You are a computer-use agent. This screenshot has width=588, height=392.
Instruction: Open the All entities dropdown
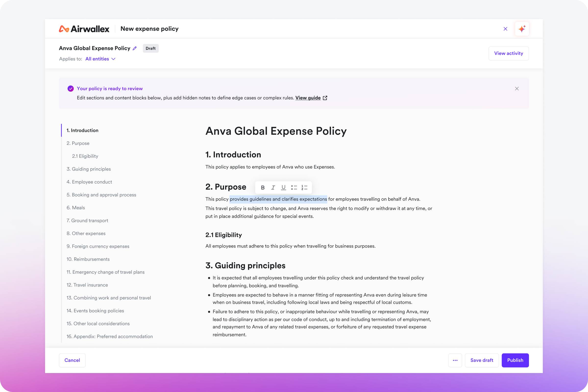click(100, 59)
